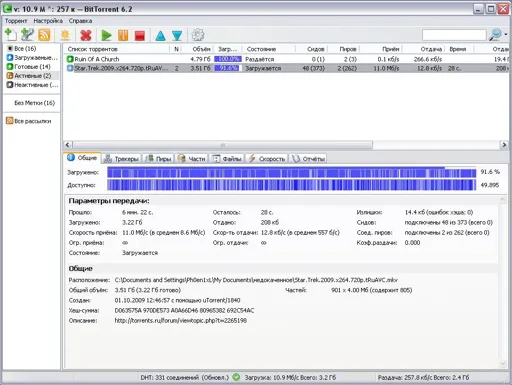Switch to the Файлы tab

click(x=227, y=159)
